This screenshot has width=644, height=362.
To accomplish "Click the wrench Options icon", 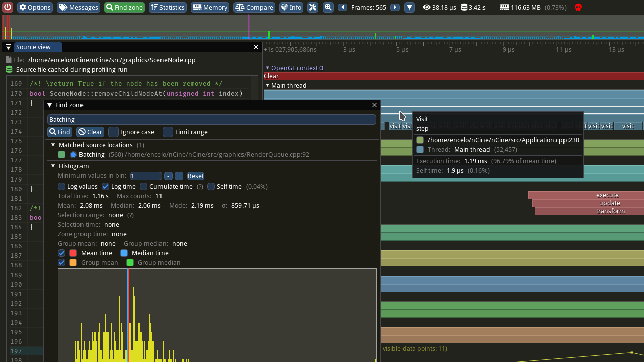I will 35,7.
